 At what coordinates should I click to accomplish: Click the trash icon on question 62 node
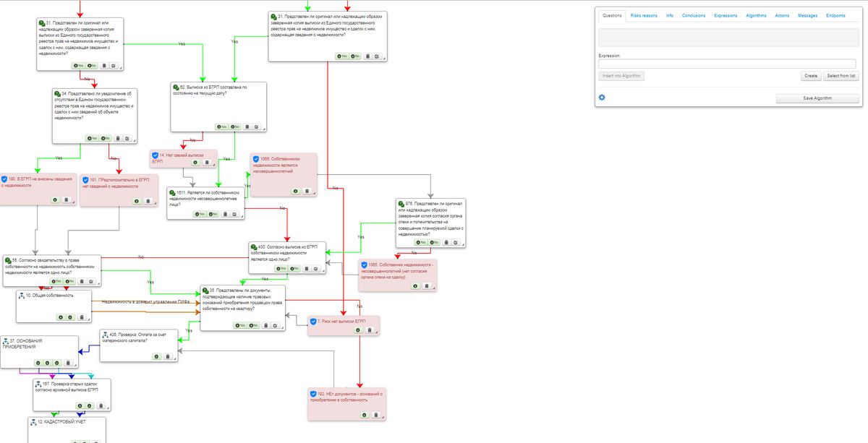(x=247, y=126)
